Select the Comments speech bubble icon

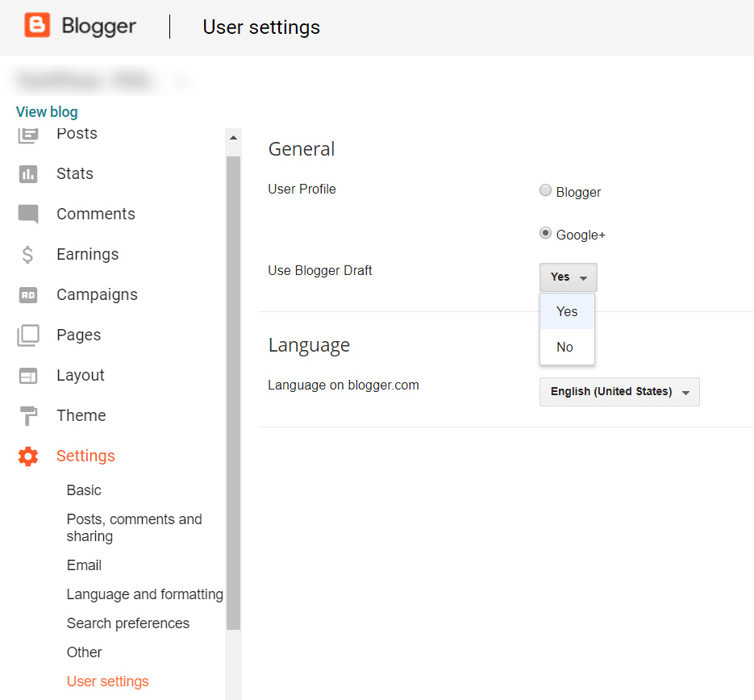(28, 214)
